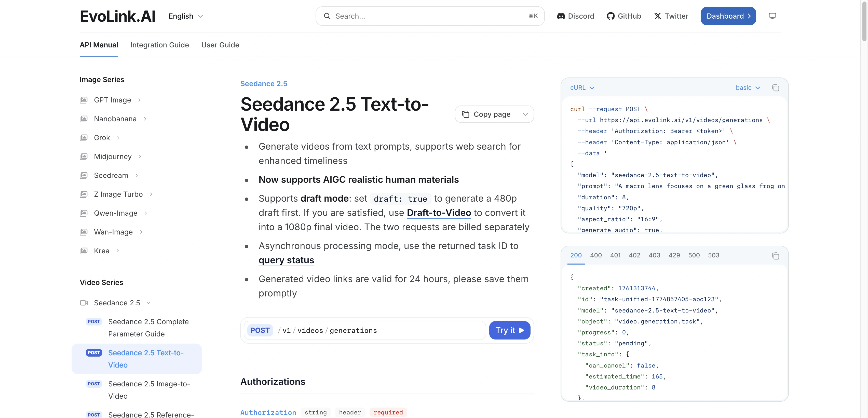Image resolution: width=868 pixels, height=418 pixels.
Task: Copy the cURL request code
Action: [x=775, y=88]
